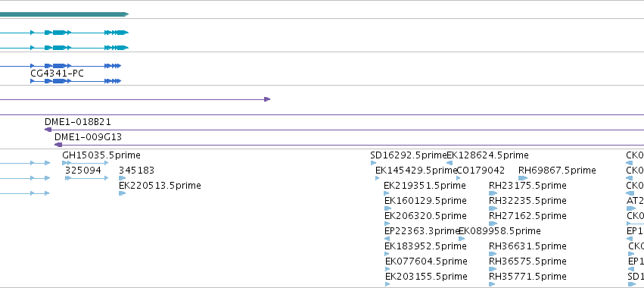Select the RH36631.5prime EST label
Screen dimensions: 644x288
tap(527, 246)
